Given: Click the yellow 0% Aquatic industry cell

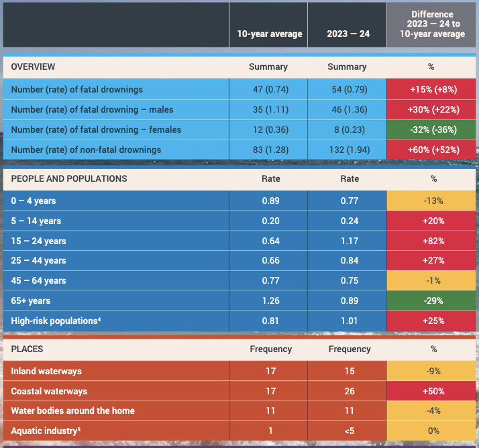Looking at the screenshot, I should pos(433,431).
